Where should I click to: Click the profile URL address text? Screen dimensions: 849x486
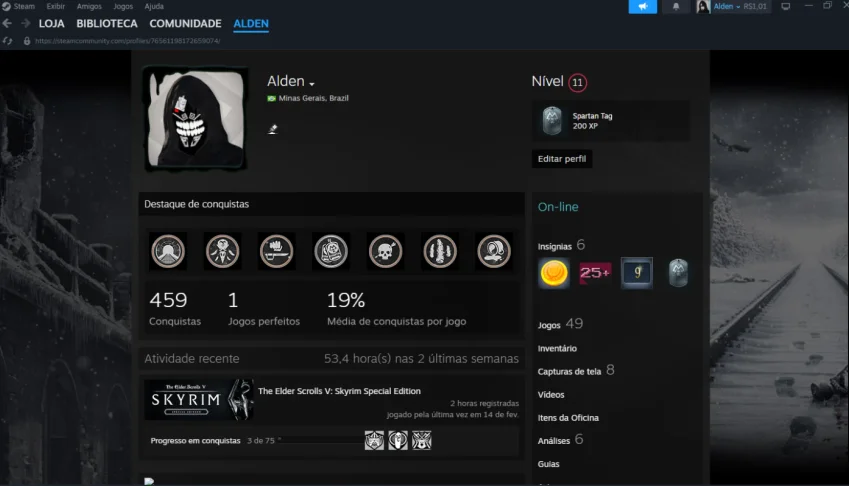click(127, 41)
